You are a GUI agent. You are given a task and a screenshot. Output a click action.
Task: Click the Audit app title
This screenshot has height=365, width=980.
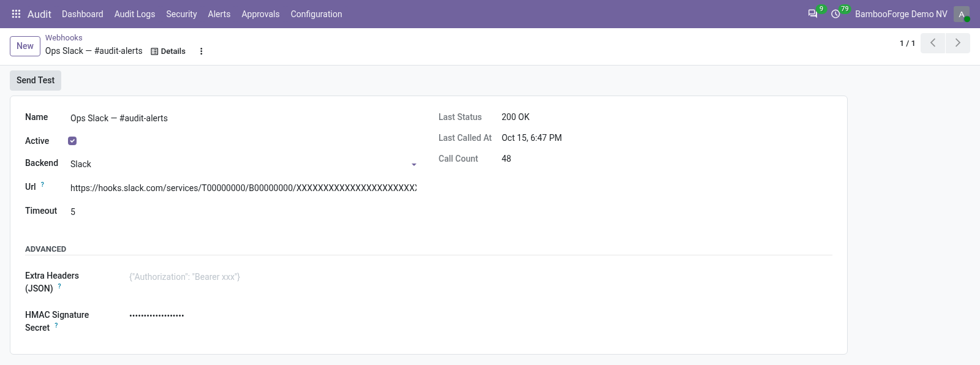(x=39, y=14)
